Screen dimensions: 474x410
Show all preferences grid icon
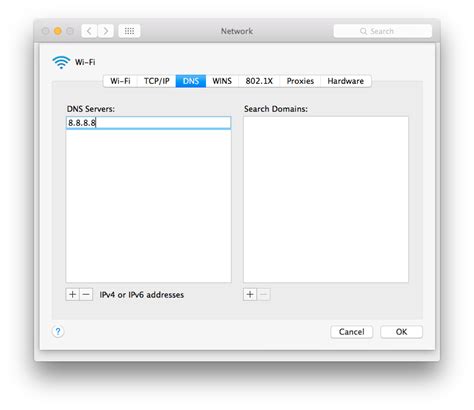[x=129, y=31]
